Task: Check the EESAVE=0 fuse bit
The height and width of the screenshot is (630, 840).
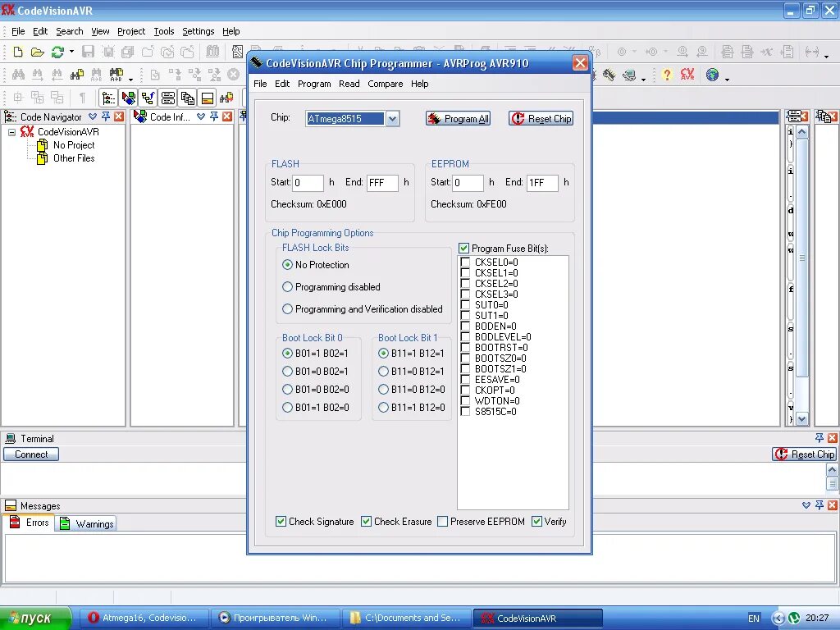Action: tap(466, 380)
